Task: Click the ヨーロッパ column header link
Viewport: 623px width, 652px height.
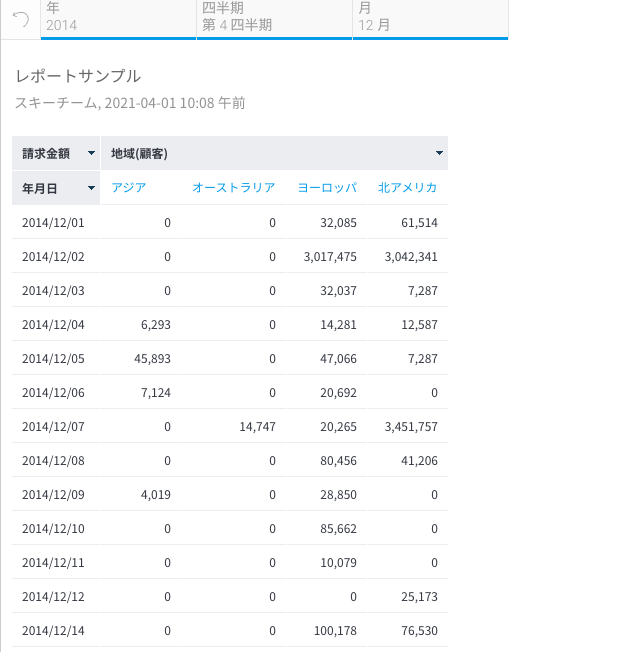Action: [327, 188]
